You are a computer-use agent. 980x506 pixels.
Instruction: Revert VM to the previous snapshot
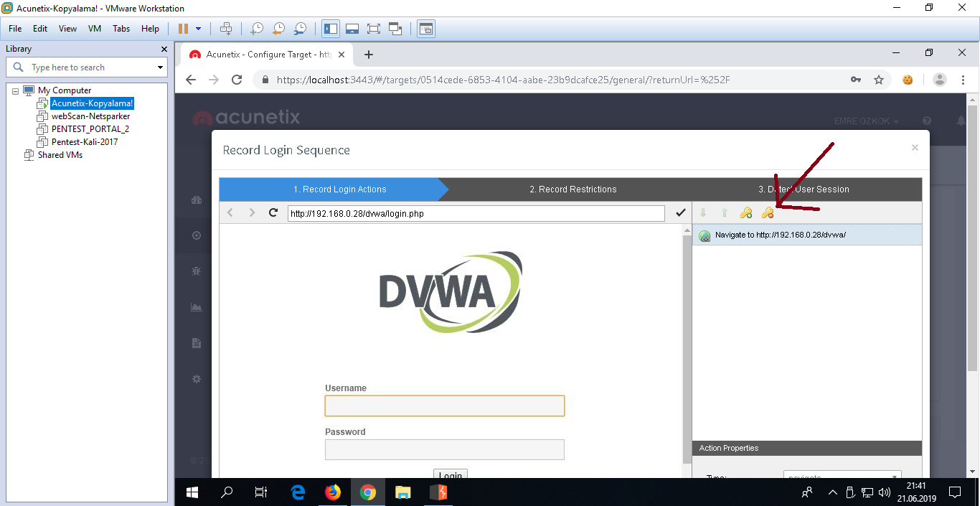coord(278,29)
